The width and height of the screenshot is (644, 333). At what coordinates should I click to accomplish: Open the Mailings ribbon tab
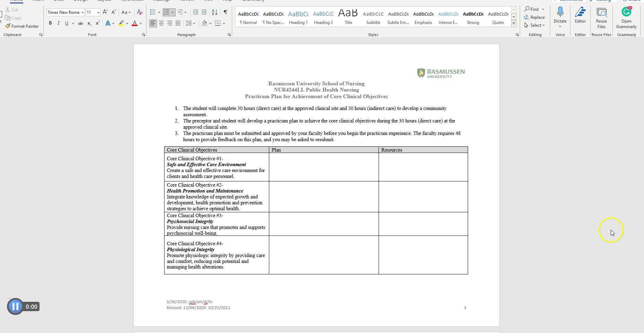tap(161, 1)
